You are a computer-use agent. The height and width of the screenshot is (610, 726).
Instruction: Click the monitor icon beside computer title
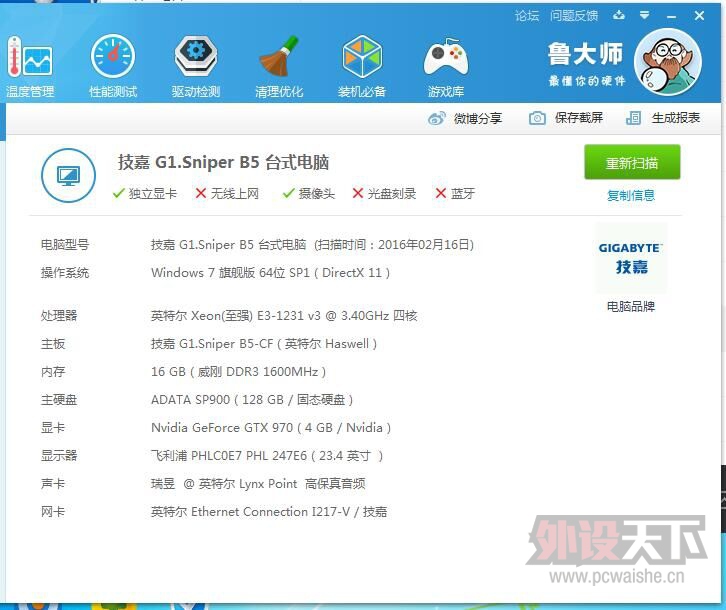(69, 176)
